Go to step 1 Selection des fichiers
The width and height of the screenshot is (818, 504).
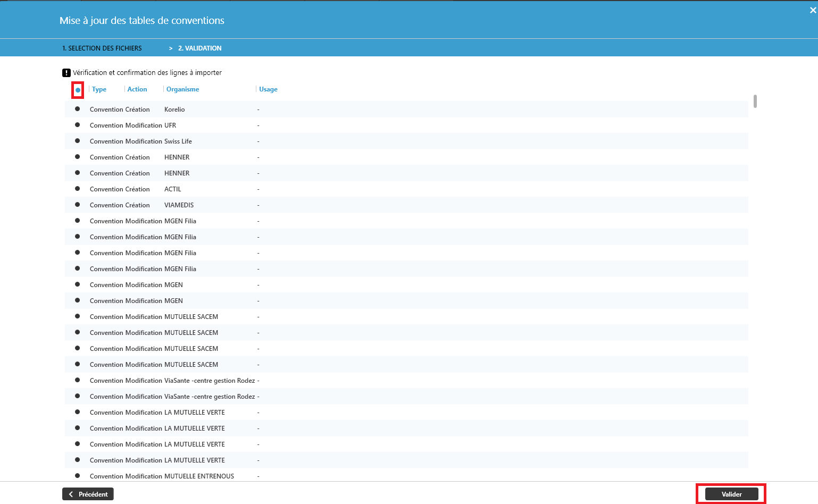[x=102, y=48]
